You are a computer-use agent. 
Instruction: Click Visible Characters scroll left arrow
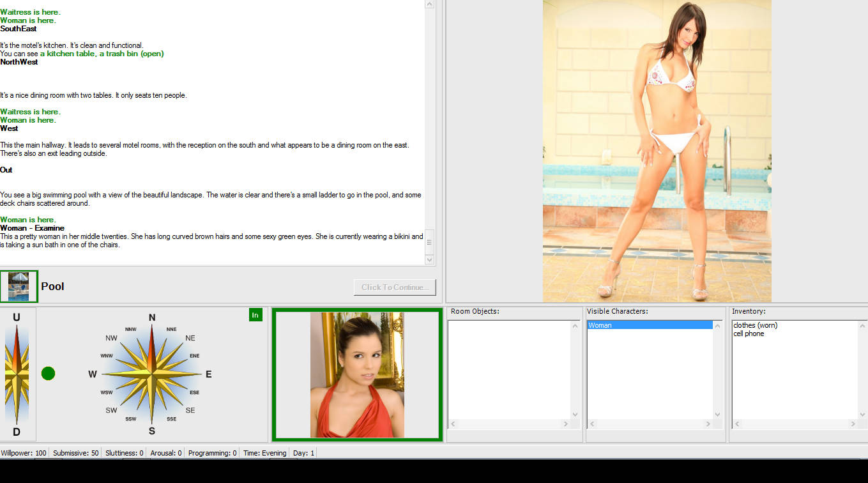pos(592,424)
